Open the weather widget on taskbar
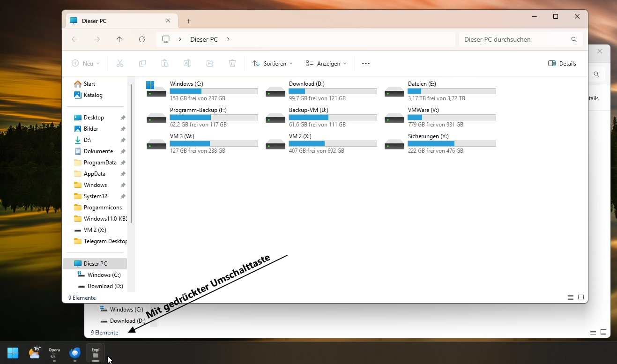 (x=34, y=353)
